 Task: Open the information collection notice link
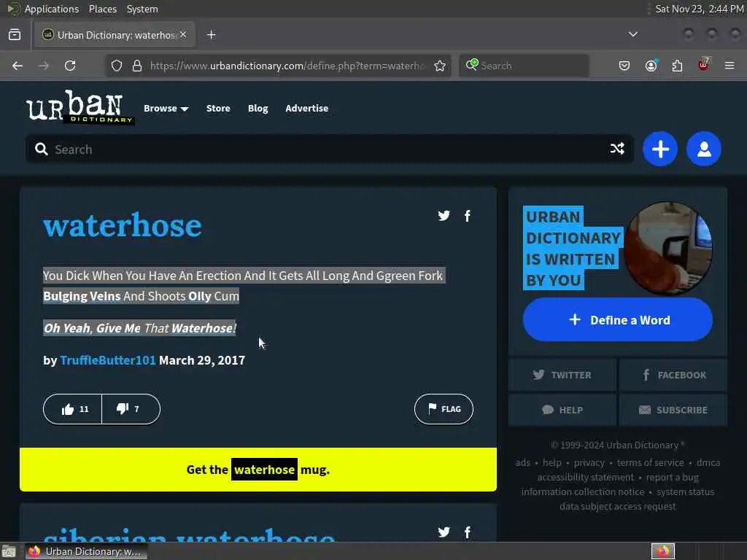tap(583, 491)
